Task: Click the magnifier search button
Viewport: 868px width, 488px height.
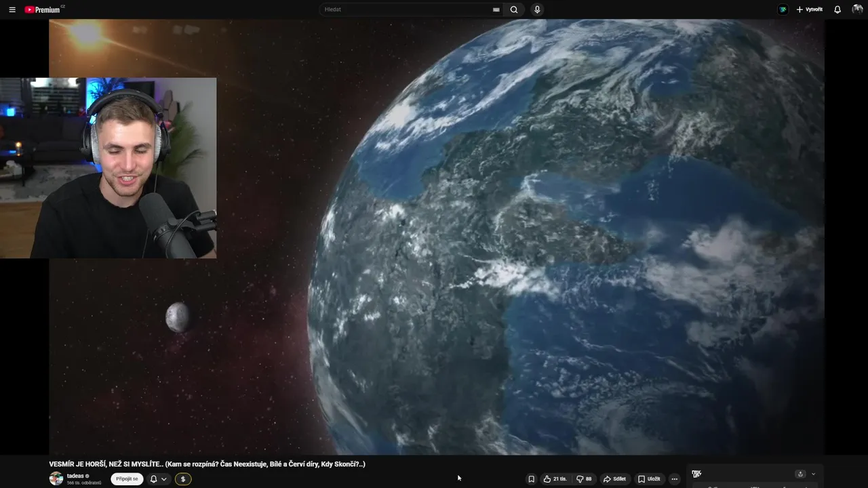Action: click(514, 9)
